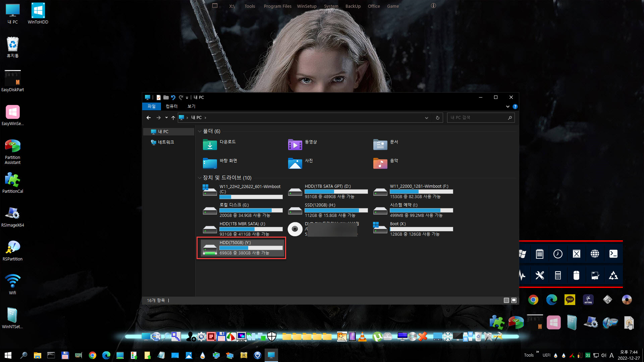This screenshot has width=644, height=362.
Task: Select the Boot (X:) drive
Action: (x=413, y=229)
